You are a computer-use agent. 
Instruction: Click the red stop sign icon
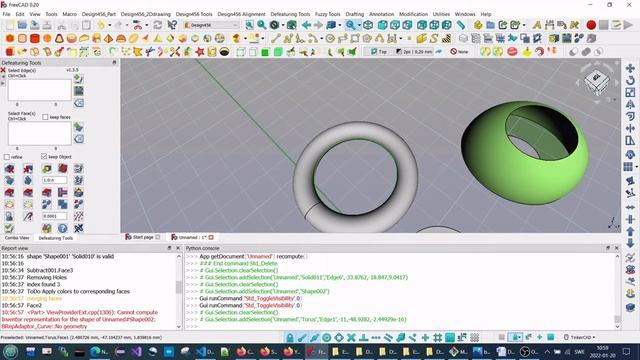coord(512,52)
